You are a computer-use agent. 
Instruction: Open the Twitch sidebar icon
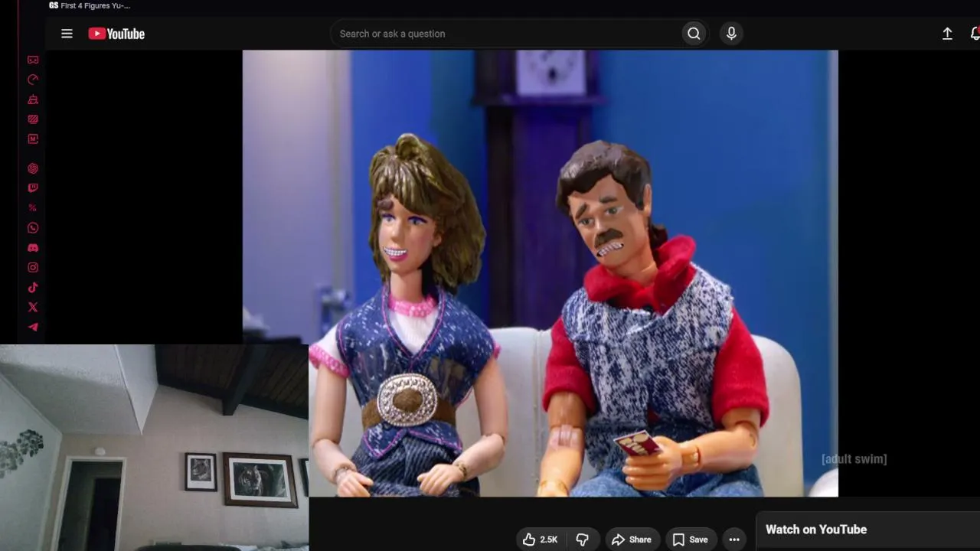[33, 188]
